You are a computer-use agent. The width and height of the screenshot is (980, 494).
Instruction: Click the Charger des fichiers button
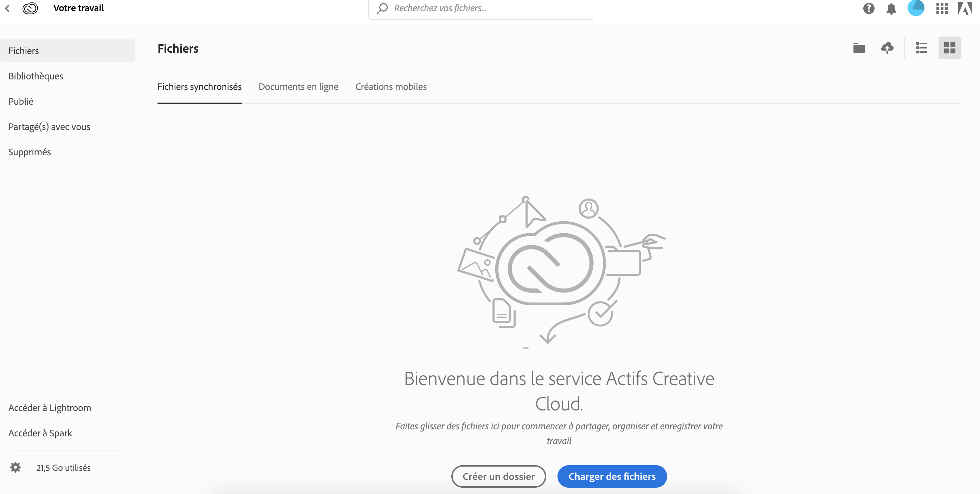coord(612,476)
